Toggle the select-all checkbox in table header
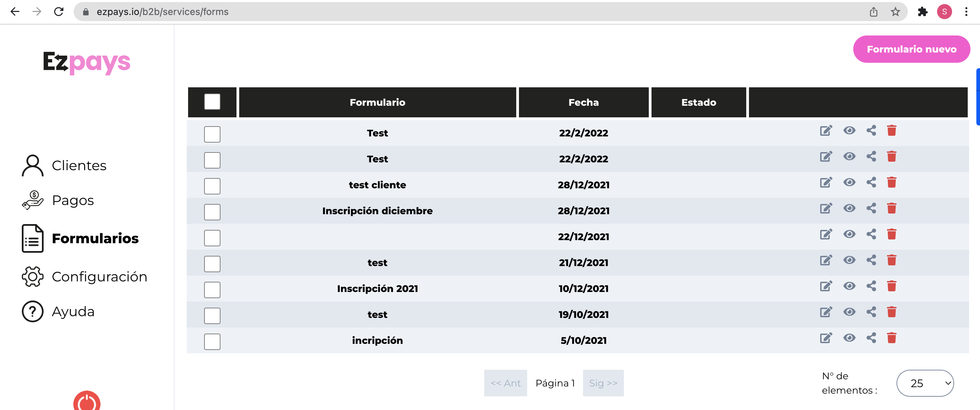Viewport: 980px width, 410px height. point(212,102)
